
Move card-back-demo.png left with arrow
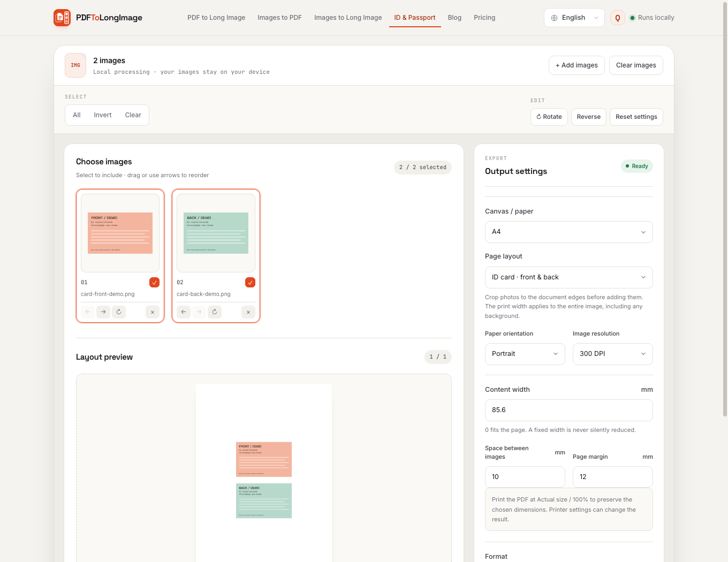pyautogui.click(x=184, y=312)
